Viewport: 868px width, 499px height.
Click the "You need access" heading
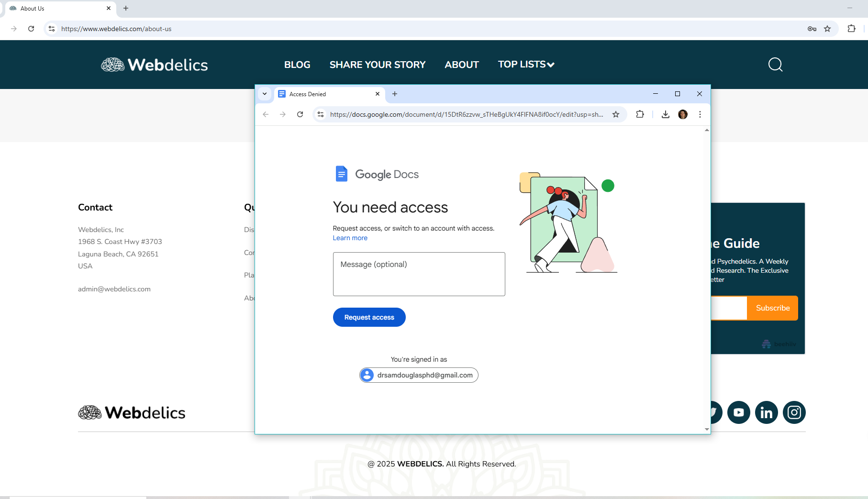coord(390,207)
